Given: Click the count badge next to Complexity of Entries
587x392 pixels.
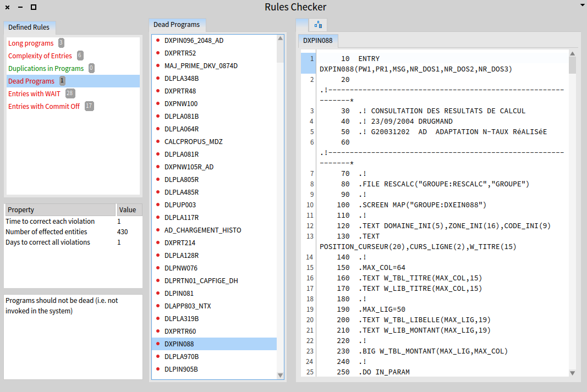Looking at the screenshot, I should (80, 56).
